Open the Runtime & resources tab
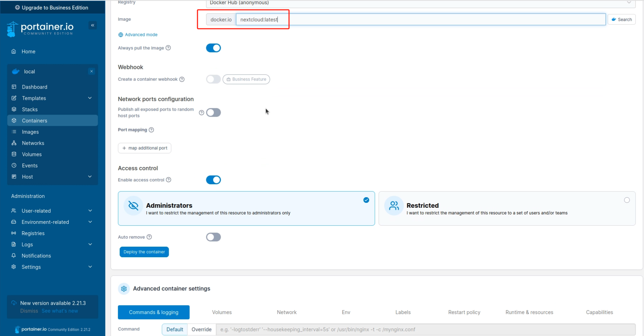Image resolution: width=644 pixels, height=336 pixels. point(529,312)
